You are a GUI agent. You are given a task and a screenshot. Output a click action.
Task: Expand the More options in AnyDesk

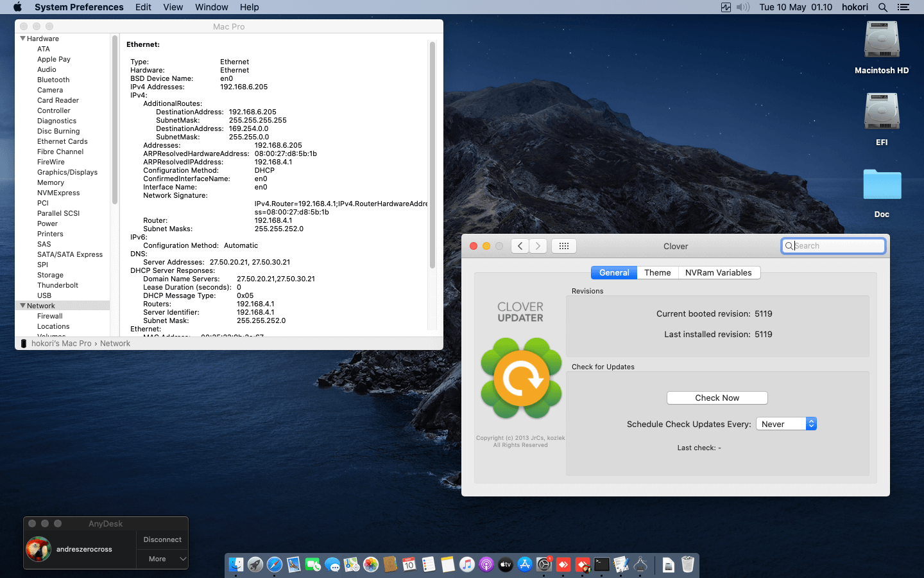[157, 559]
